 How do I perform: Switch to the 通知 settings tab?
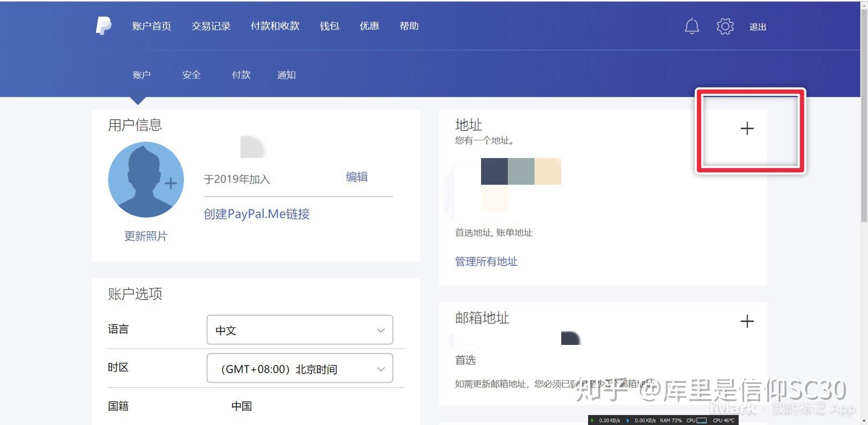point(286,75)
